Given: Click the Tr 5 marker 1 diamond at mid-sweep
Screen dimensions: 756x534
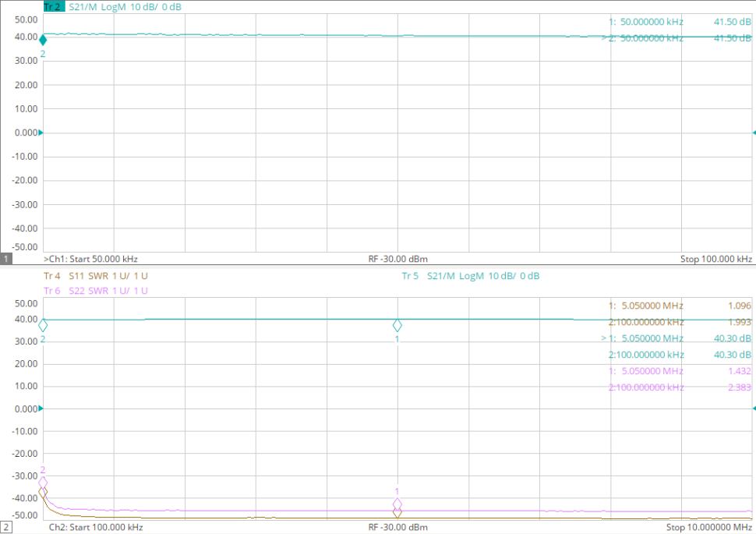Looking at the screenshot, I should coord(397,326).
